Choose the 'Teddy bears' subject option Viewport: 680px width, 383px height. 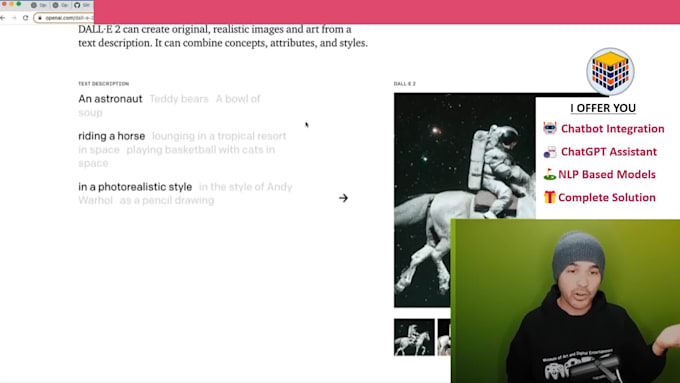pyautogui.click(x=179, y=99)
